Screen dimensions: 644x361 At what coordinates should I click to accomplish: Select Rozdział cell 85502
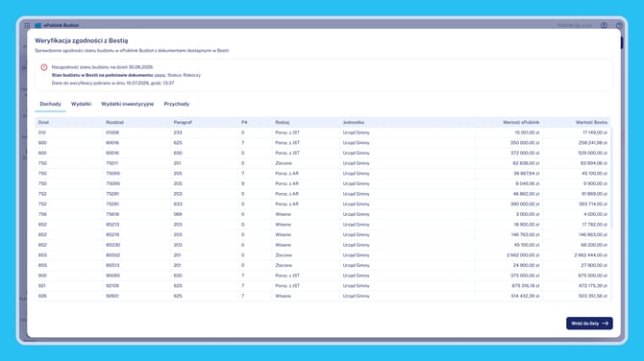[x=113, y=255]
